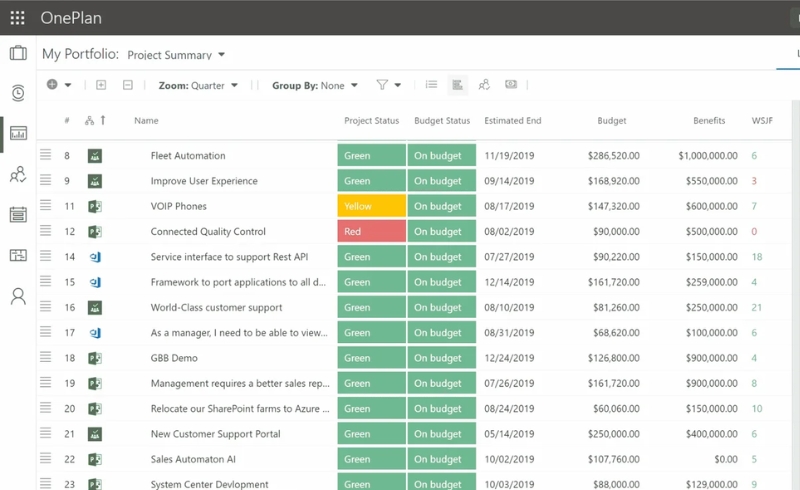Viewport: 800px width, 490px height.
Task: Open the app launcher grid icon
Action: [x=17, y=18]
